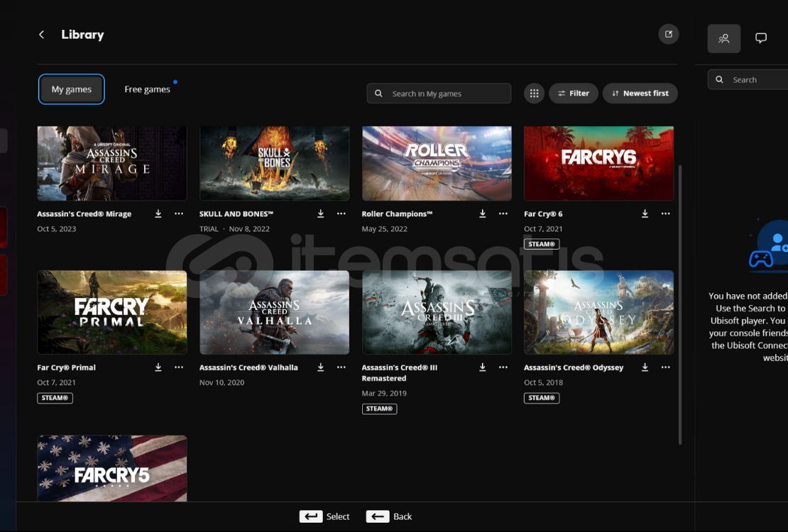
Task: Open the friends panel icon
Action: pyautogui.click(x=723, y=39)
